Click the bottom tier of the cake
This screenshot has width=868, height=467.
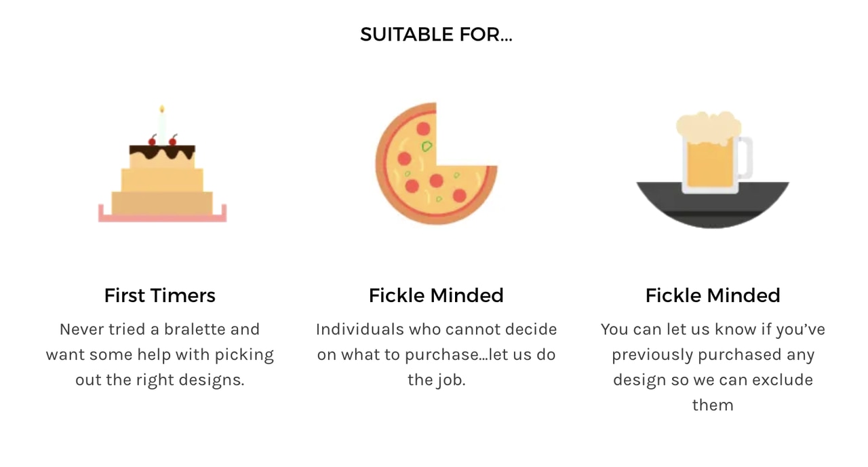162,202
